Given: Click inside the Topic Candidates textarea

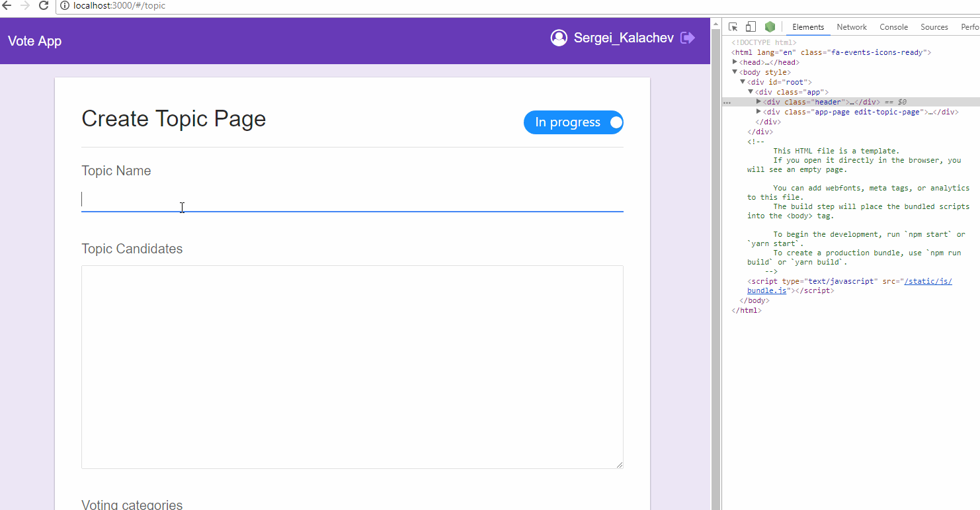Looking at the screenshot, I should [x=352, y=367].
